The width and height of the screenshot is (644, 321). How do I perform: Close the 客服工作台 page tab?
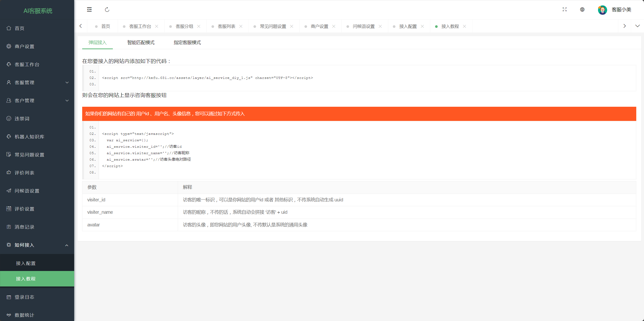point(157,26)
